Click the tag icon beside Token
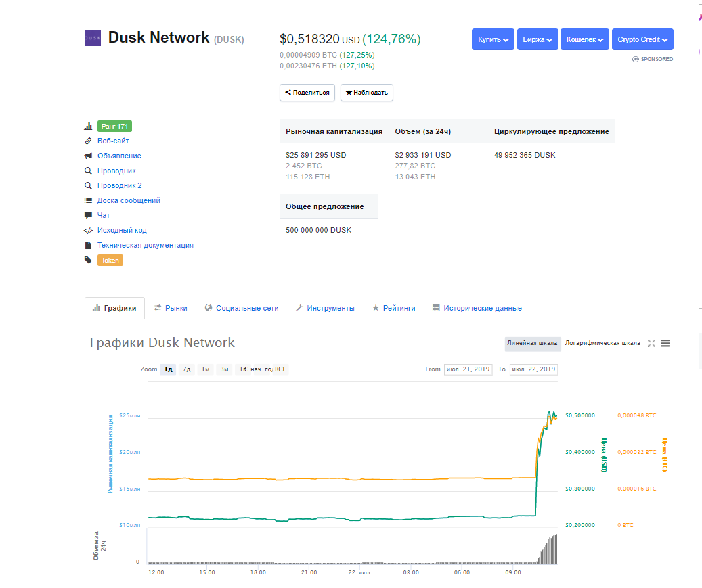This screenshot has height=588, width=702. point(88,260)
